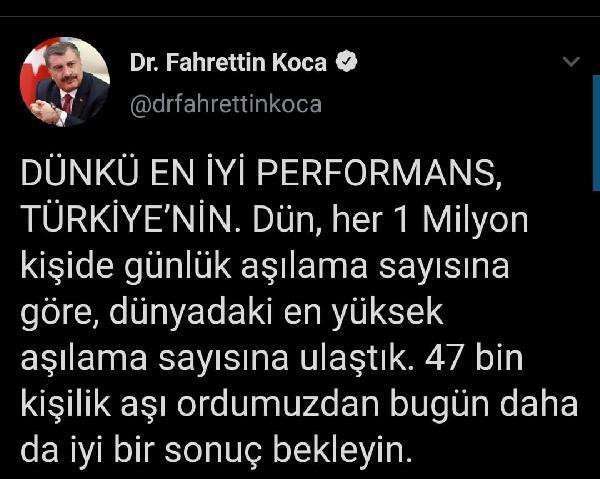This screenshot has width=600, height=479.
Task: Click the divider line above the tweet
Action: [300, 16]
